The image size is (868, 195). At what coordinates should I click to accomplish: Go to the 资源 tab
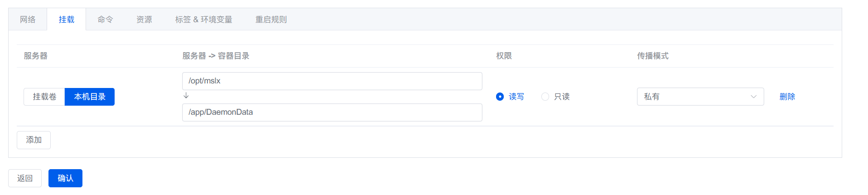(144, 19)
